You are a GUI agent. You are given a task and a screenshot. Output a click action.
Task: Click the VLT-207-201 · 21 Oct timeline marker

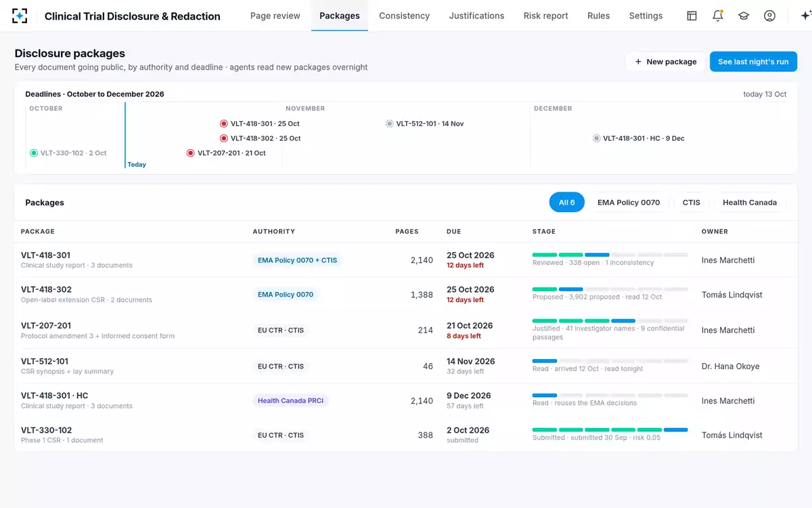click(226, 153)
